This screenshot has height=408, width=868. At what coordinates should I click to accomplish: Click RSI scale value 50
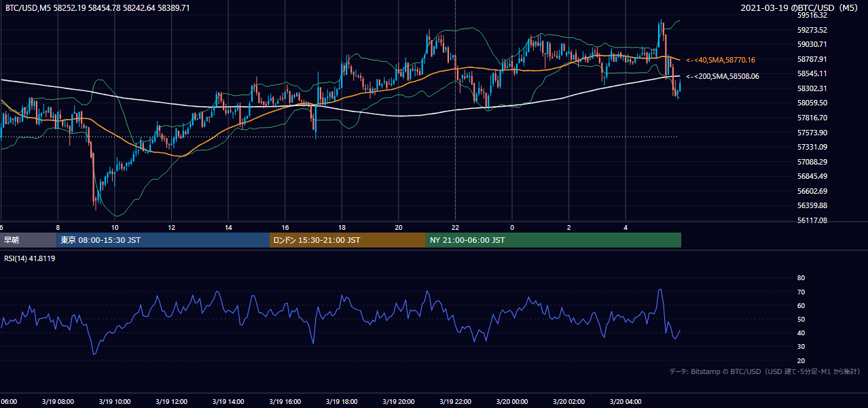point(801,319)
